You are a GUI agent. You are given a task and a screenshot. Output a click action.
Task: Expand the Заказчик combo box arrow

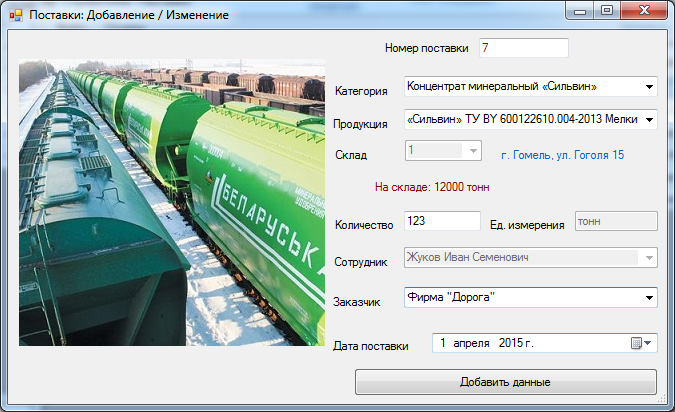click(650, 297)
